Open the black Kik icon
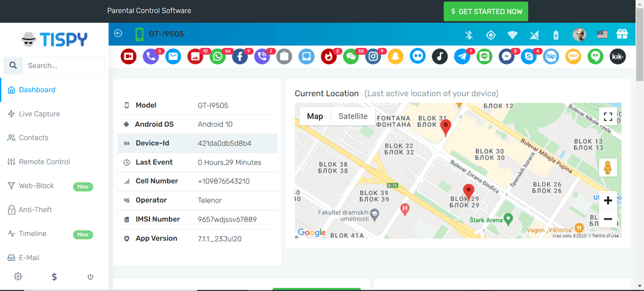Screen dimensions: 644x291 (x=617, y=56)
